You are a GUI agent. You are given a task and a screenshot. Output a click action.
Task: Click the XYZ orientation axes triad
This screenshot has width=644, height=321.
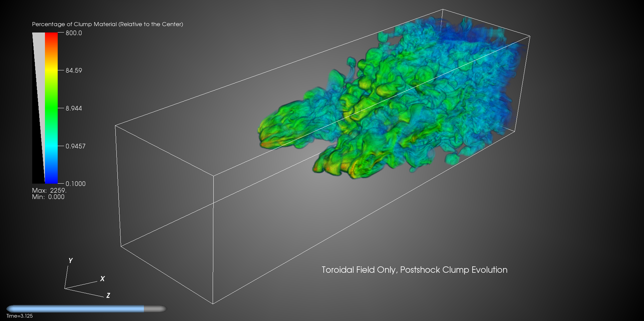[x=87, y=278]
